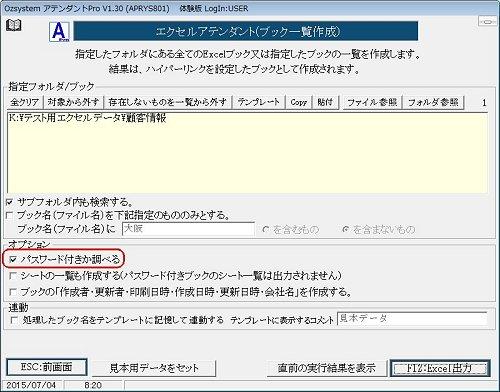Enable ブック名を下記指定のもののみとする checkbox
The width and height of the screenshot is (500, 392).
tap(10, 216)
